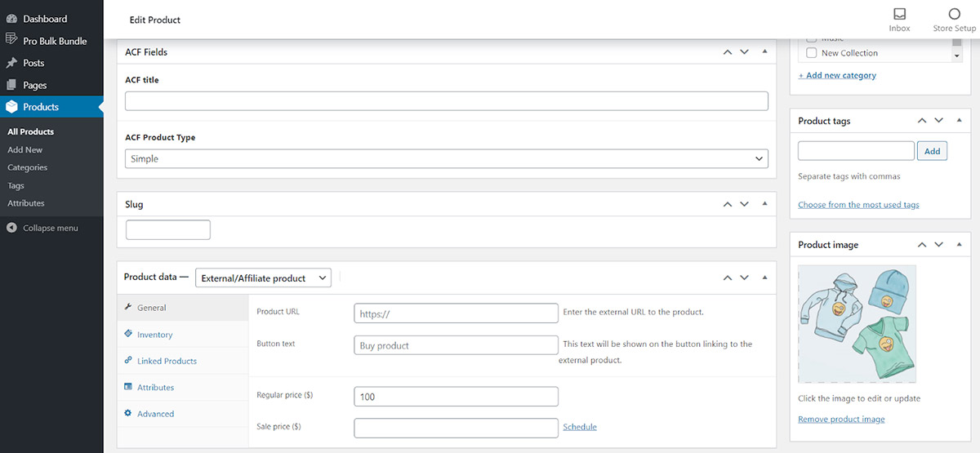Open the ACF Product Type dropdown
The width and height of the screenshot is (980, 453).
coord(446,159)
